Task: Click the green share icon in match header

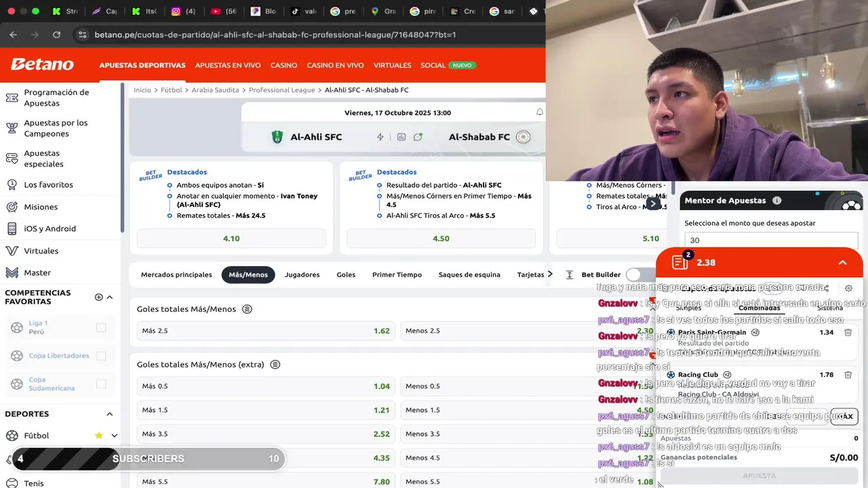Action: pos(418,137)
